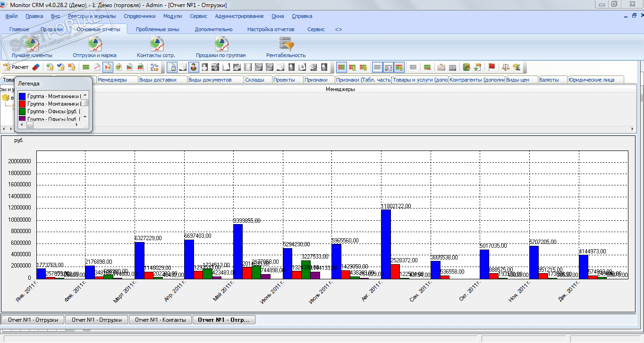Open the Отгрузки и маржа report
644x343 pixels.
click(94, 45)
